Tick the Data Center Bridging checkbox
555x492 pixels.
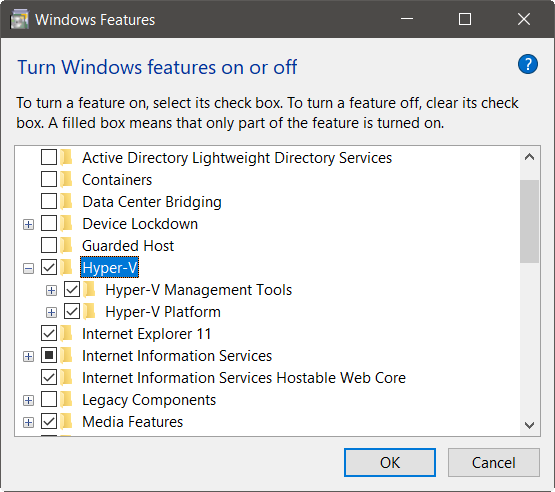(x=49, y=201)
